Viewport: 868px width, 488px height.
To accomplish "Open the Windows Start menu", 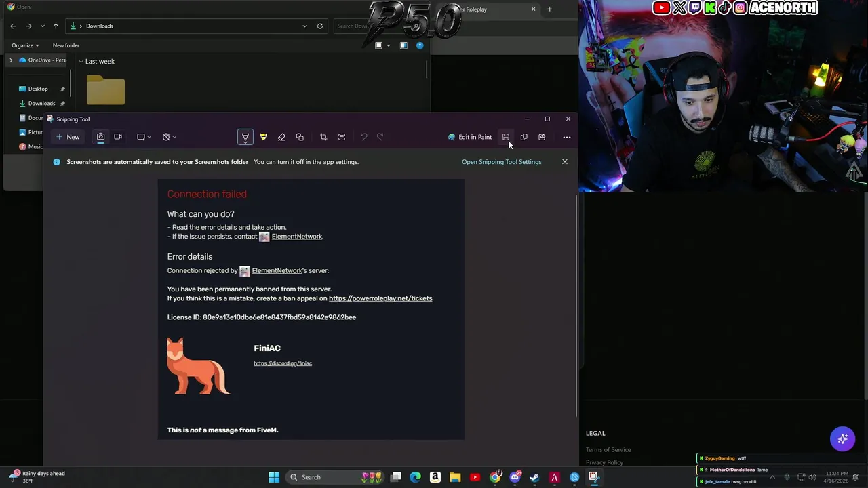I will pos(274,477).
